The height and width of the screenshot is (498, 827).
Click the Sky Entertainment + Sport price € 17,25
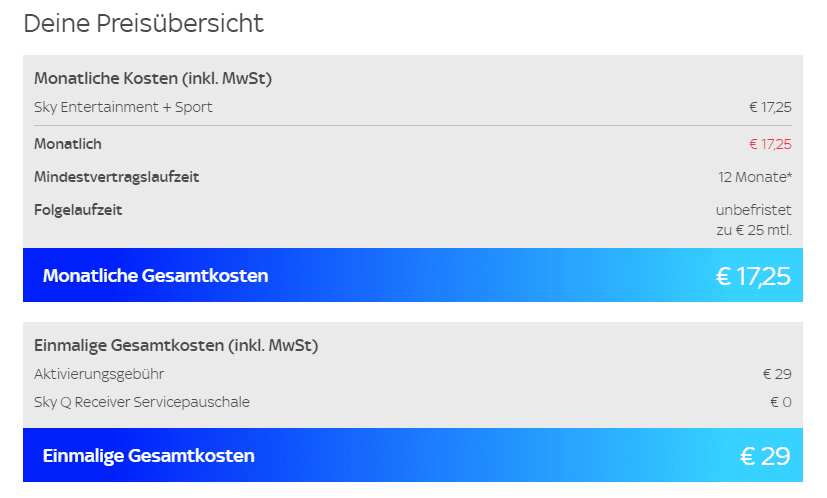(x=770, y=108)
